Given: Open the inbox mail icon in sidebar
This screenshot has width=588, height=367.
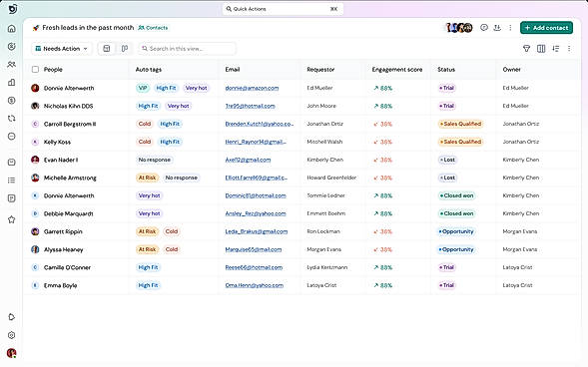Looking at the screenshot, I should point(12,163).
